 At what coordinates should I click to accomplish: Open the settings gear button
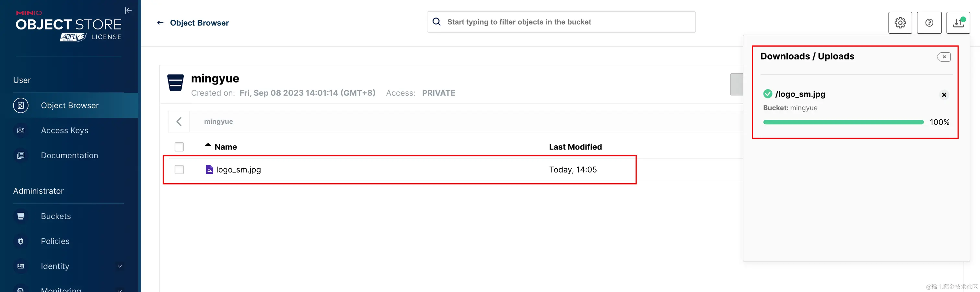(900, 23)
